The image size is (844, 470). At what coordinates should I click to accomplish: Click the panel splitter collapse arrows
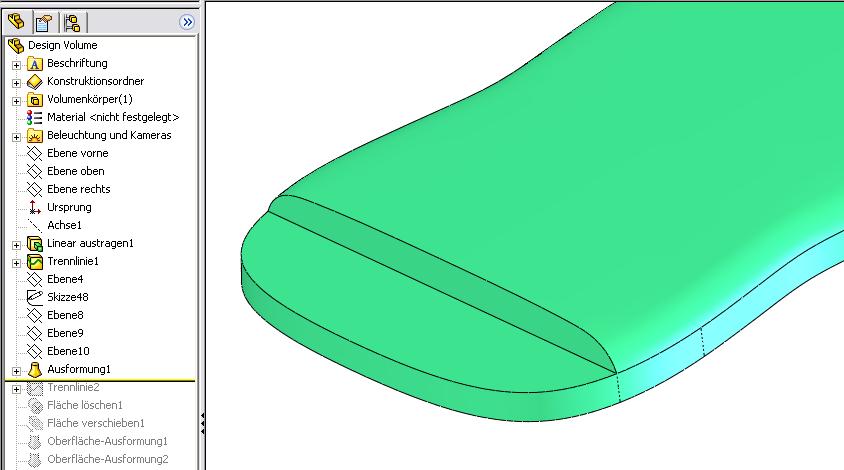tap(202, 424)
